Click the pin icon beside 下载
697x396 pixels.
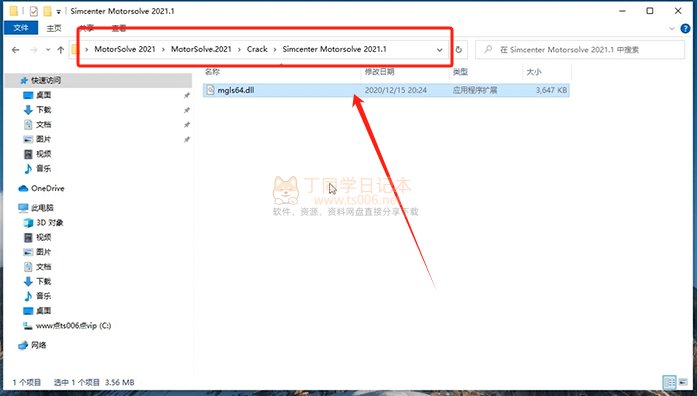pyautogui.click(x=187, y=110)
